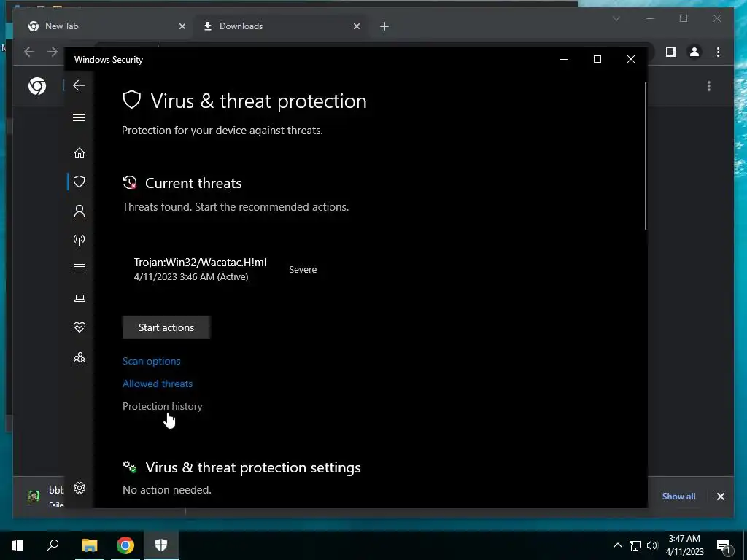Open Chrome three-dot main menu
The width and height of the screenshot is (747, 560).
tap(719, 52)
